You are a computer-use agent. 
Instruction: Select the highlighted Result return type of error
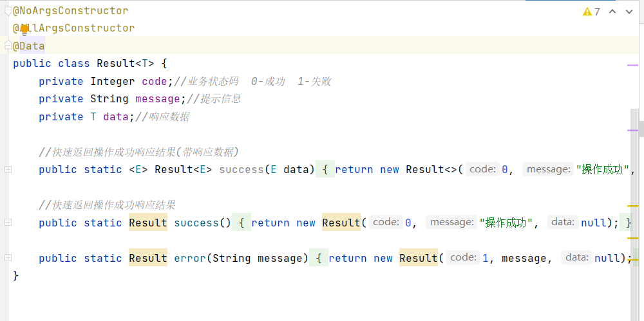point(148,258)
